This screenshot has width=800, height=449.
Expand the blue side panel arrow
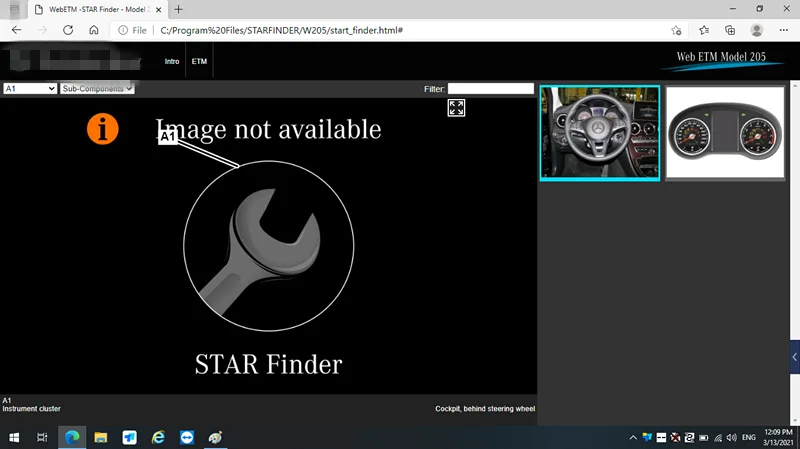[x=795, y=357]
